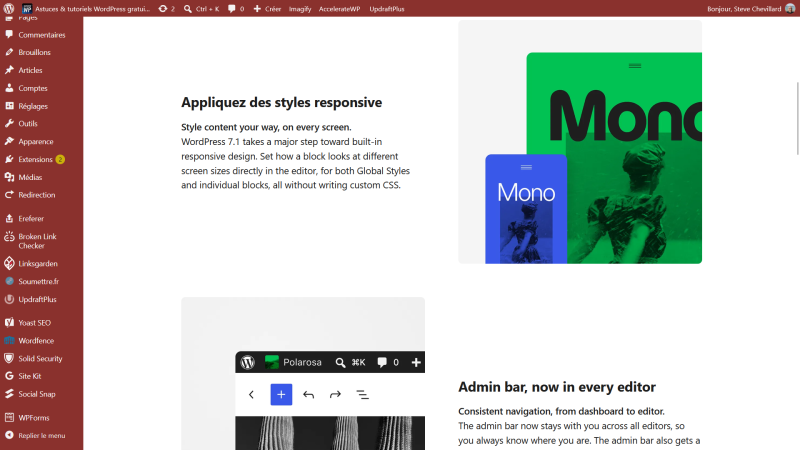Image resolution: width=800 pixels, height=450 pixels.
Task: Click the Extensions update badge 2
Action: pos(60,159)
